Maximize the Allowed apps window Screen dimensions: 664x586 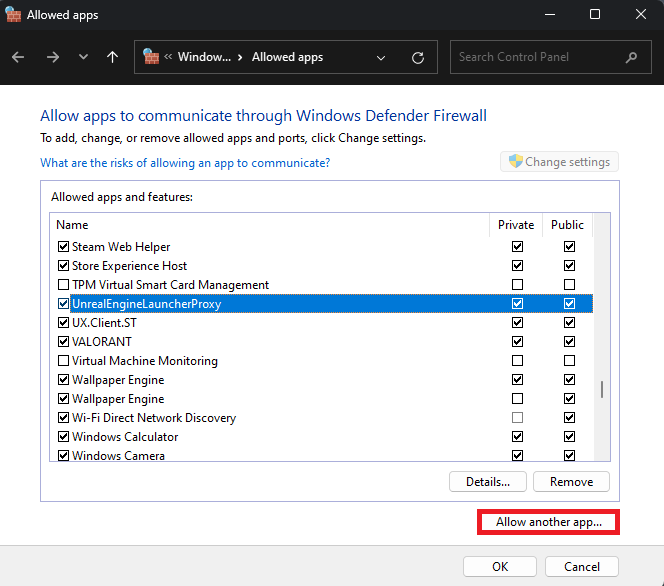click(595, 14)
